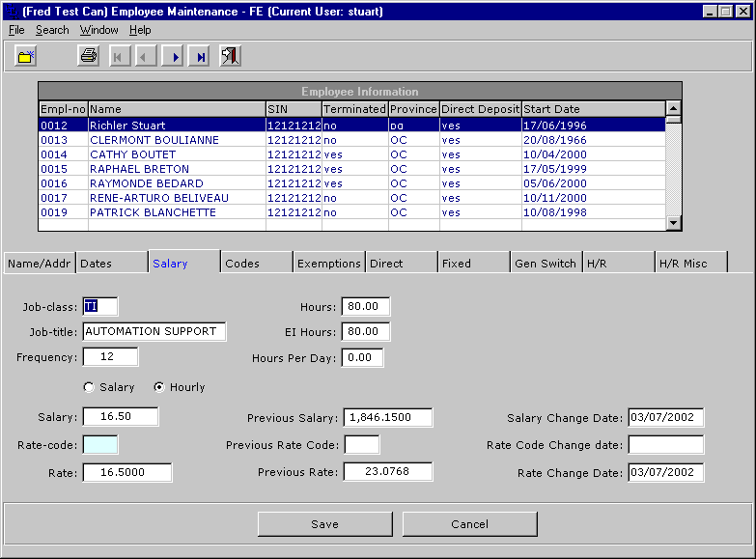The width and height of the screenshot is (756, 559).
Task: Select the Salary radio button
Action: coord(90,387)
